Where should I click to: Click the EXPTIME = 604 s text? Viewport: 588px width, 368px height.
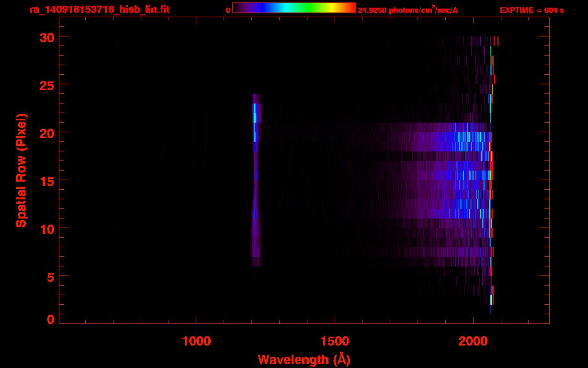tap(531, 10)
